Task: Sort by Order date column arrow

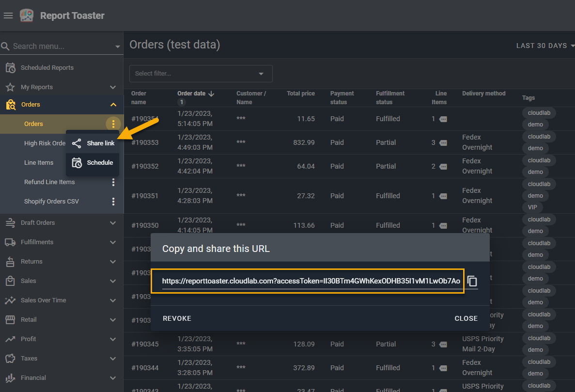Action: (211, 94)
